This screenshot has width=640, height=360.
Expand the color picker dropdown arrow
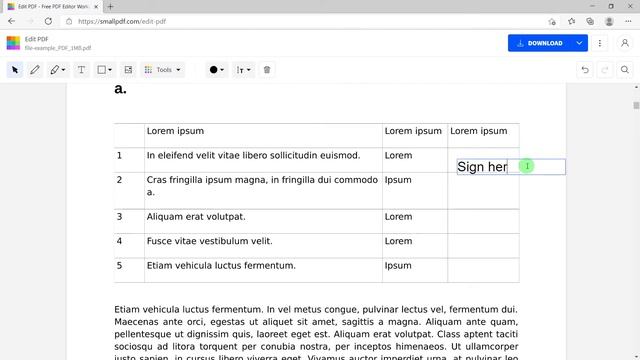222,70
